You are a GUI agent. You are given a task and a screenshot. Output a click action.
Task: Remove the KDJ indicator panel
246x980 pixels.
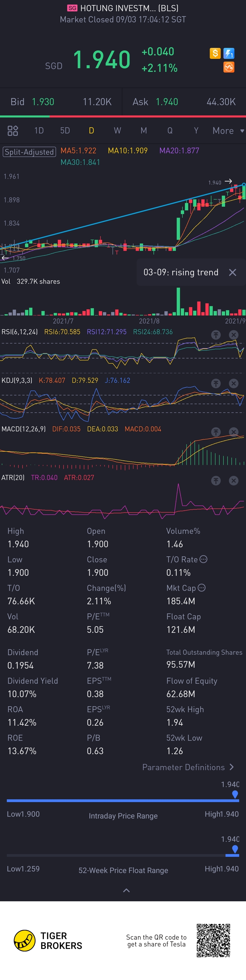pos(234,383)
